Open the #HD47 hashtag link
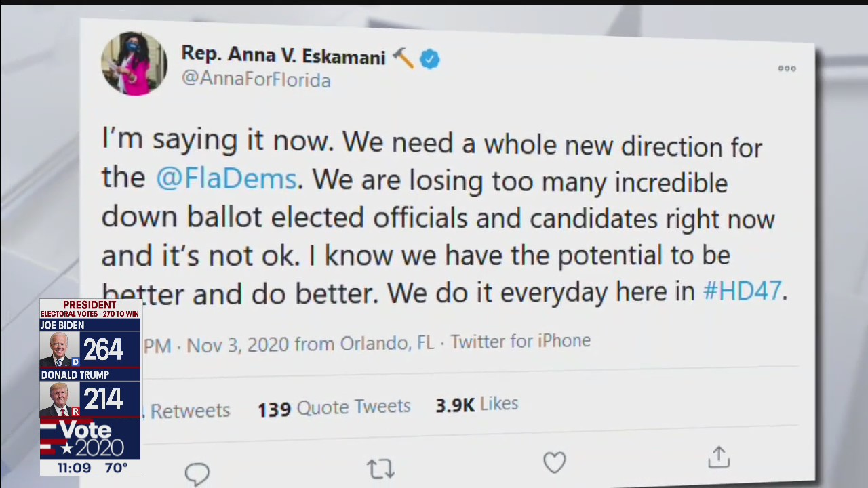 (743, 291)
